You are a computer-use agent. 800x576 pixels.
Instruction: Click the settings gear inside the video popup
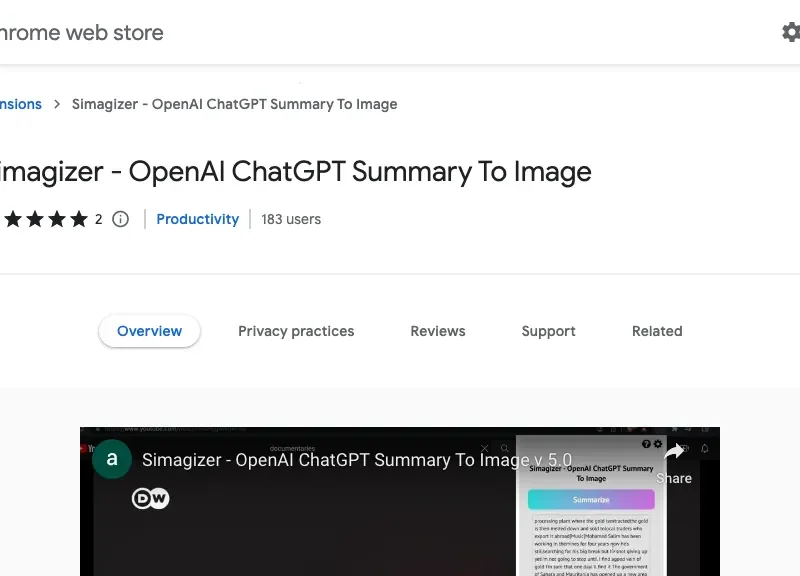coord(658,444)
